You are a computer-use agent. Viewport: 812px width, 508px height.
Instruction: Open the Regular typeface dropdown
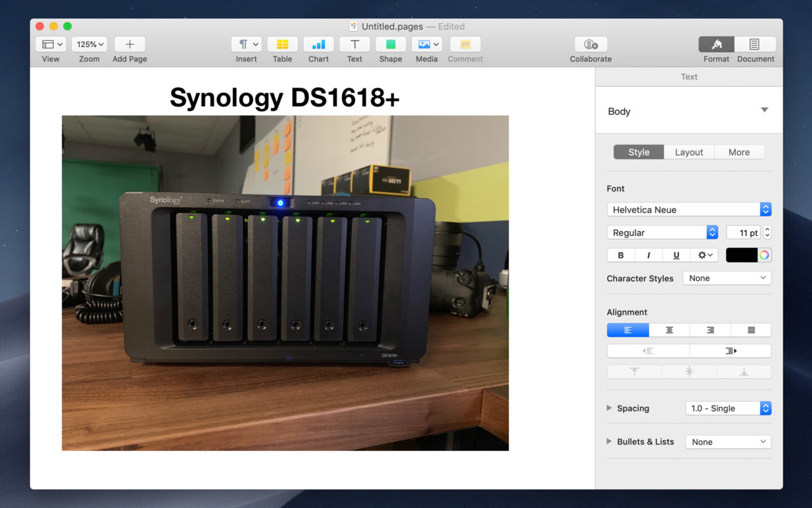pyautogui.click(x=662, y=232)
